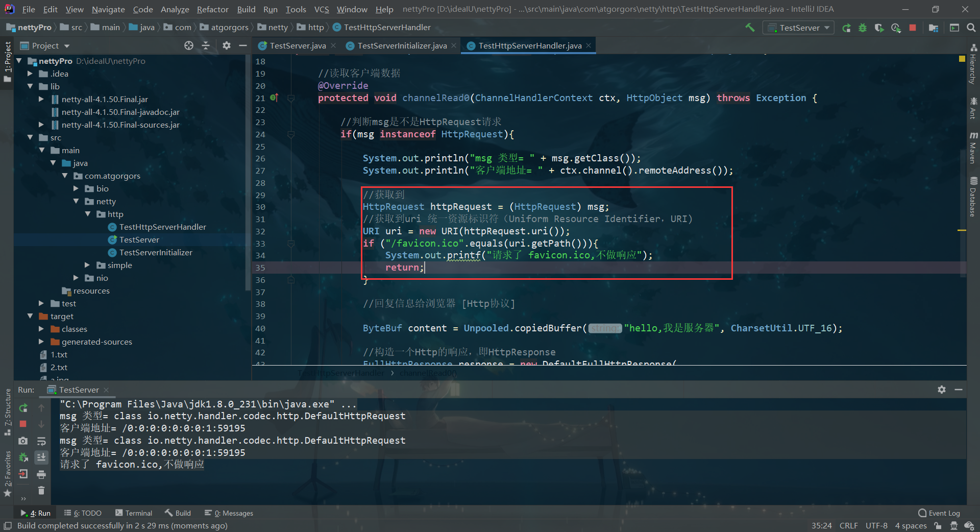Toggle read-only lock icon in status bar
This screenshot has height=532, width=980.
pyautogui.click(x=938, y=526)
